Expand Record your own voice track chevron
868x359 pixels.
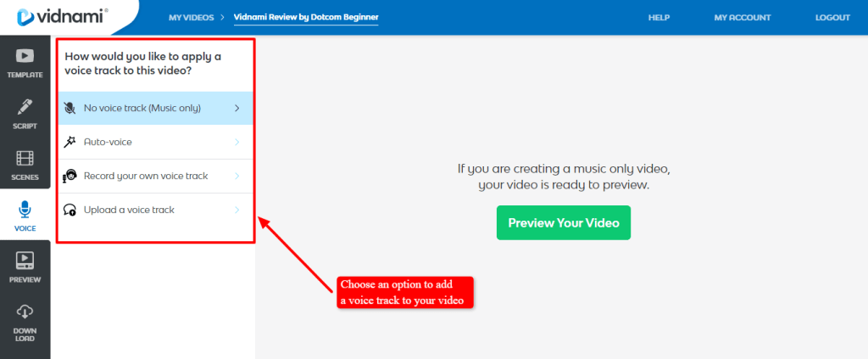[x=237, y=176]
